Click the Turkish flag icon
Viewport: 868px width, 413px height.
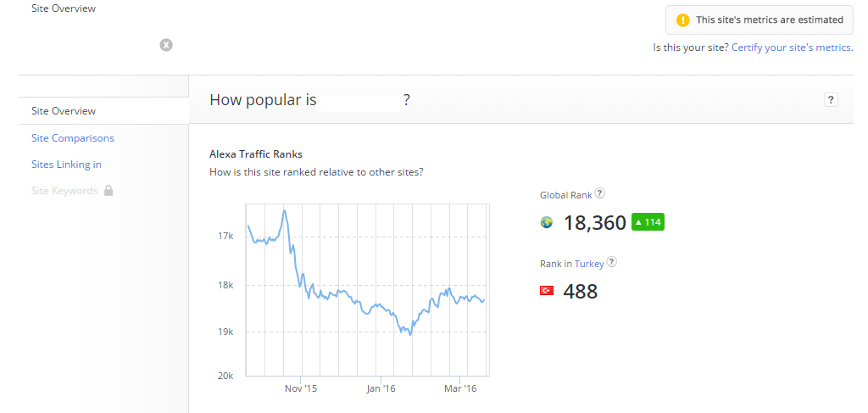pyautogui.click(x=547, y=291)
